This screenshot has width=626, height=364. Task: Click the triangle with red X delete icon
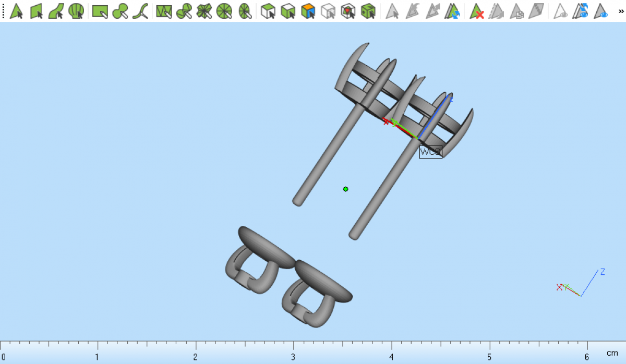point(477,11)
